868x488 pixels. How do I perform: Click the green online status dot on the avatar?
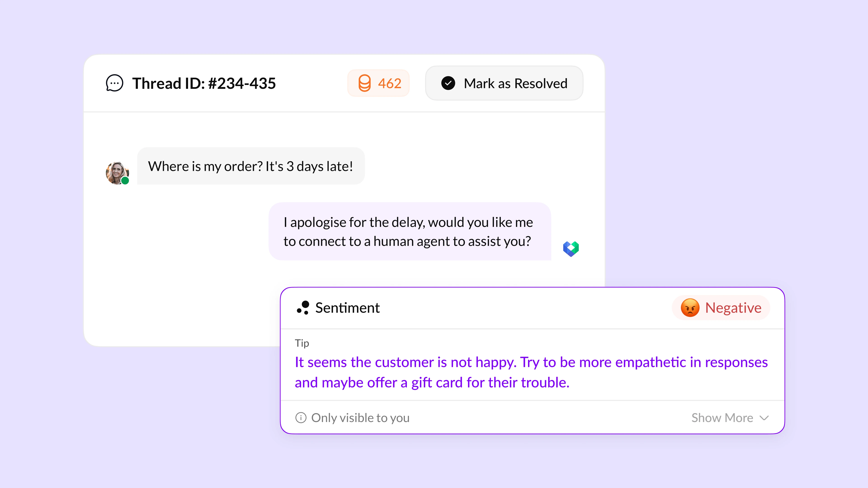pos(125,181)
